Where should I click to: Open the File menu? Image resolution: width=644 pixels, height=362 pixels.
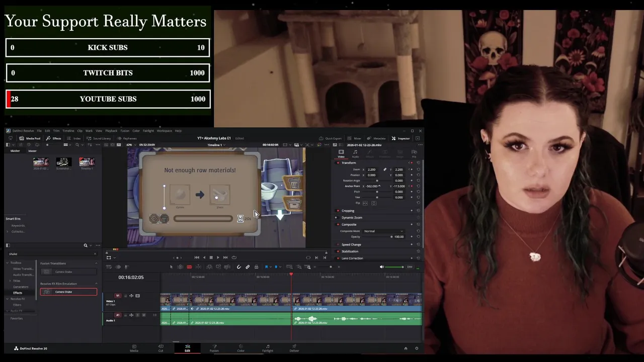(39, 131)
